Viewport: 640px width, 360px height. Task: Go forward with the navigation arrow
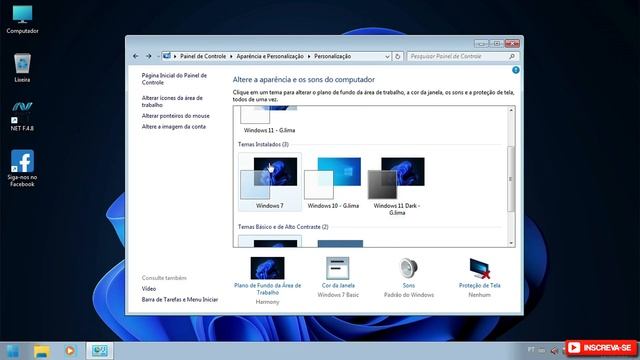pyautogui.click(x=149, y=56)
